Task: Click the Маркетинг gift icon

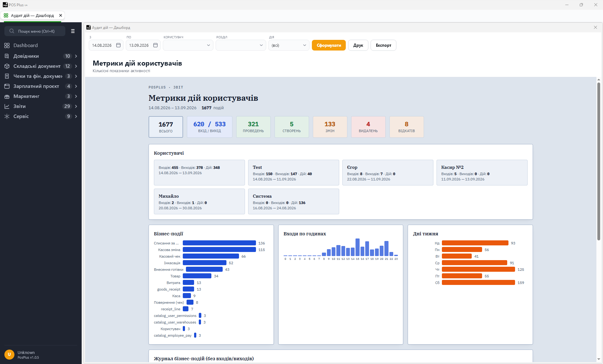Action: click(x=7, y=96)
